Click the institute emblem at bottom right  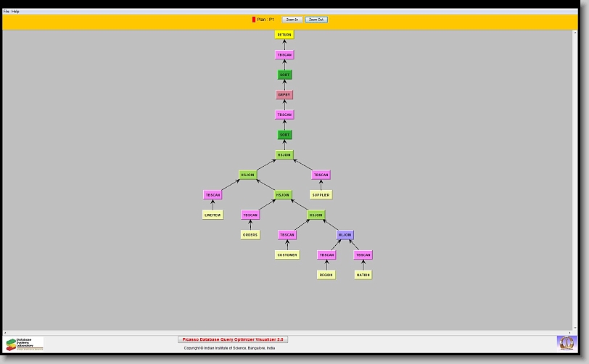click(x=565, y=342)
